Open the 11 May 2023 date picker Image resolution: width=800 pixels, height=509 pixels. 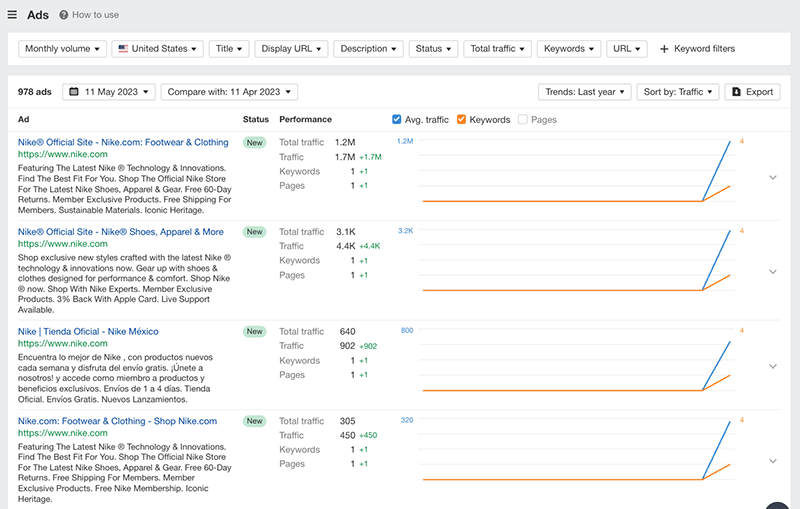point(109,92)
